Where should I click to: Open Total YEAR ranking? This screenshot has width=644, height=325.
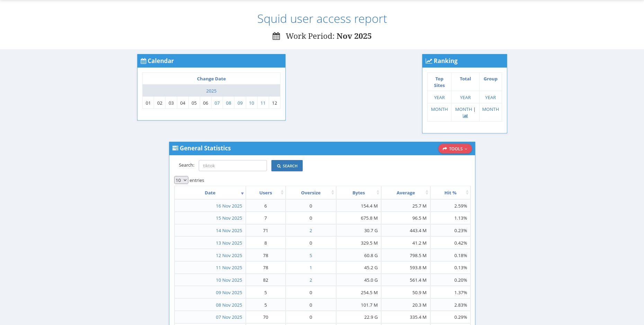[x=465, y=97]
